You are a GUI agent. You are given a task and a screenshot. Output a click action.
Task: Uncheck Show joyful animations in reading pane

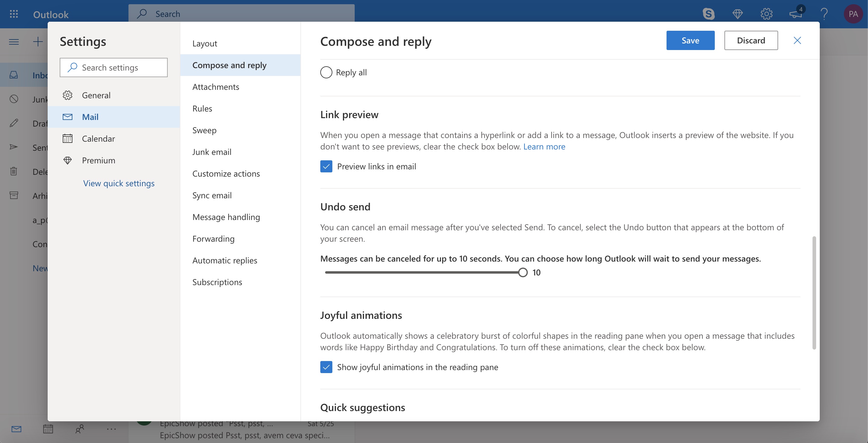pos(326,367)
